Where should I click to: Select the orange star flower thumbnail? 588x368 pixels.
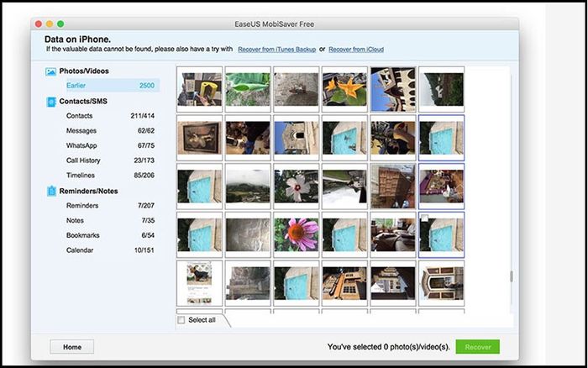[x=344, y=89]
